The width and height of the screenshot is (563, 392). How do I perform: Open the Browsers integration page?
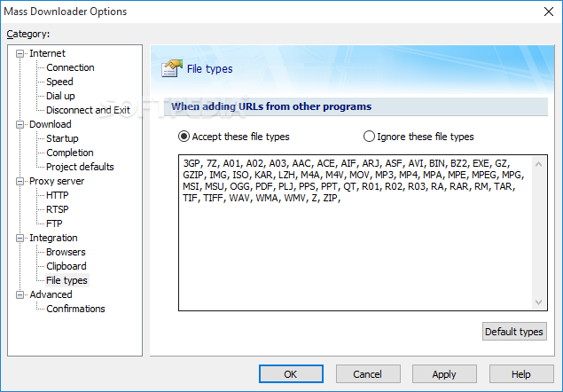pyautogui.click(x=66, y=252)
